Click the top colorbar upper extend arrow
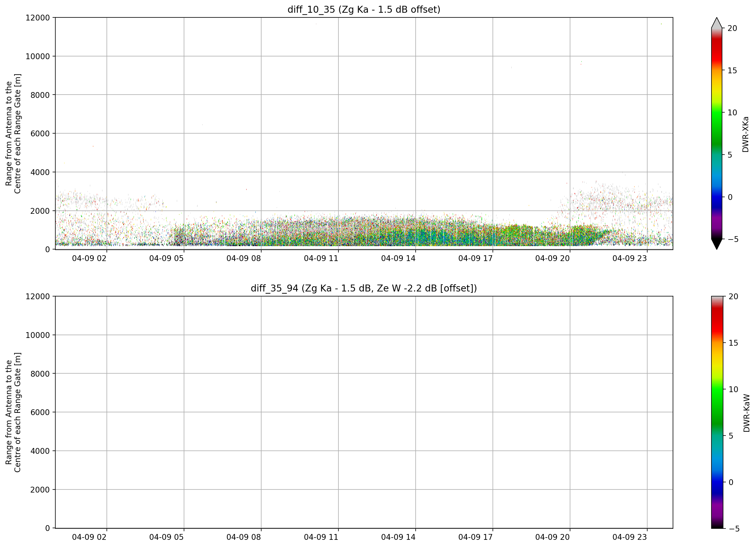The height and width of the screenshot is (547, 756). point(717,23)
